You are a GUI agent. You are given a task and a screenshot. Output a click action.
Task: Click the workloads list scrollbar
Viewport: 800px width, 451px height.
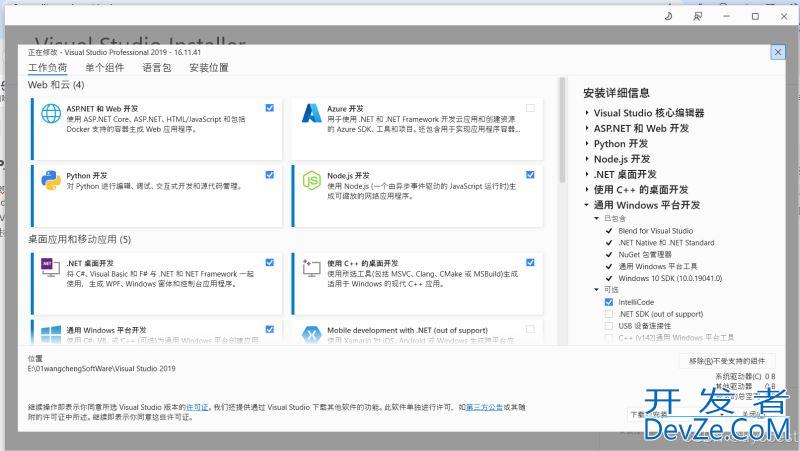point(562,130)
